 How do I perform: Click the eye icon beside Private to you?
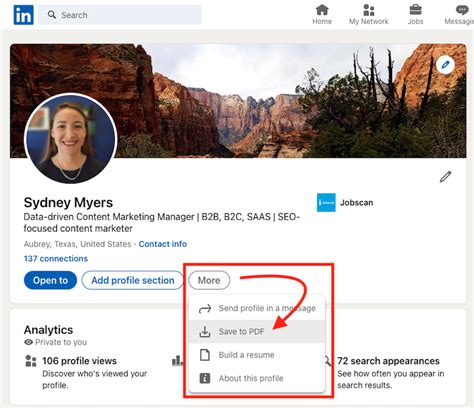(28, 342)
